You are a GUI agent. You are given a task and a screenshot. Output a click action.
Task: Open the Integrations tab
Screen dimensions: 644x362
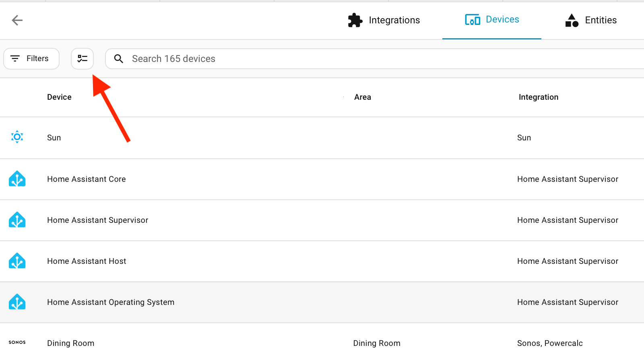[384, 20]
